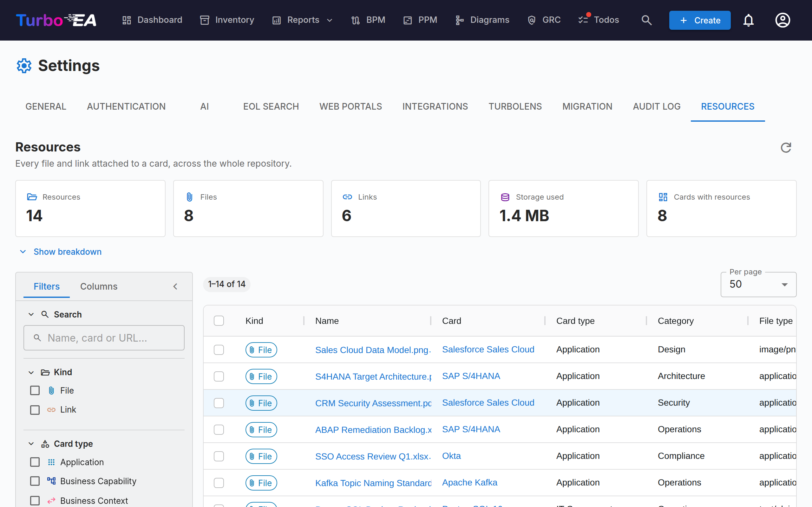Open the user account avatar menu
812x507 pixels.
click(783, 20)
